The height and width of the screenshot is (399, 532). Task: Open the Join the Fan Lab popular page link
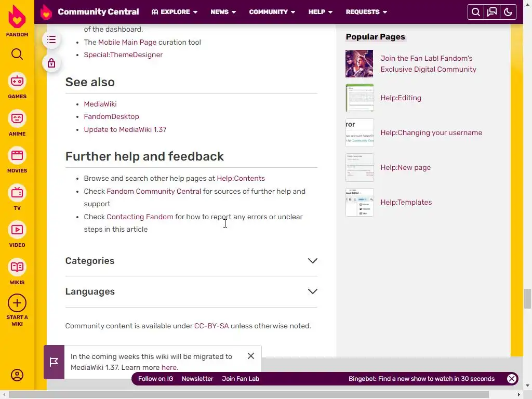[x=428, y=63]
